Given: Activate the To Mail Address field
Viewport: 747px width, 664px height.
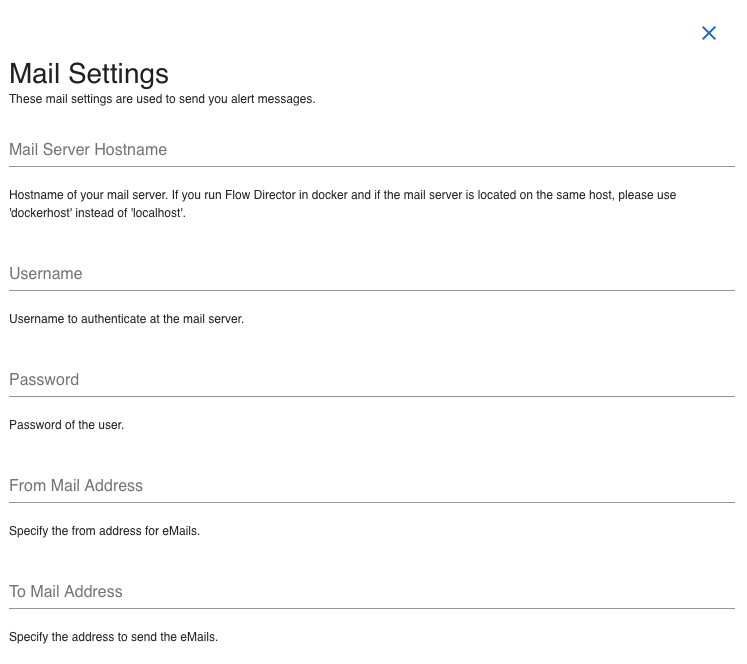Looking at the screenshot, I should pyautogui.click(x=371, y=592).
